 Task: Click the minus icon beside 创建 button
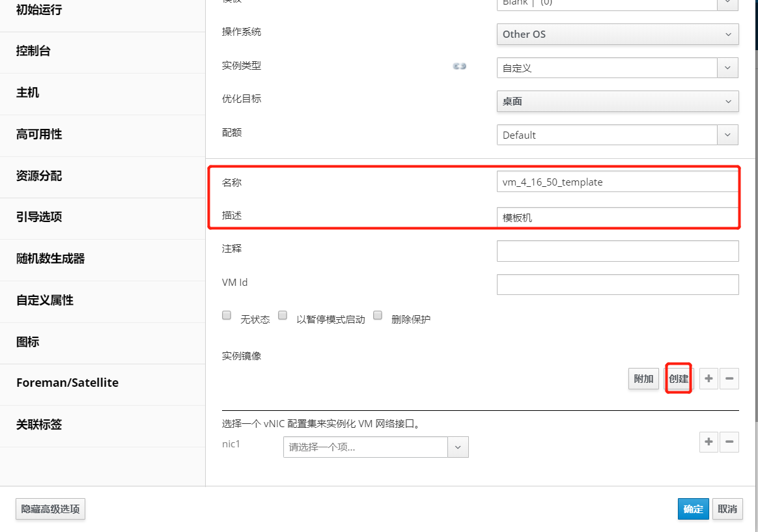[729, 378]
